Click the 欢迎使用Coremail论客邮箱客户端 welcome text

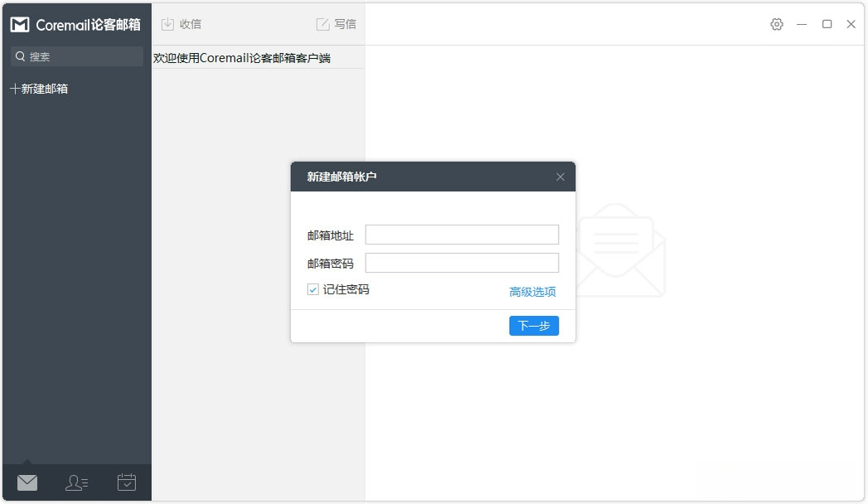tap(242, 58)
